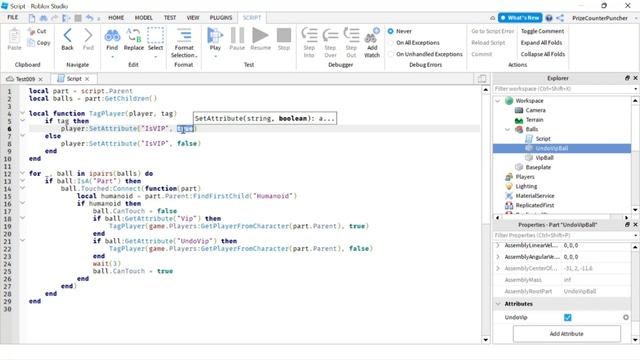Screen dimensions: 640x360
Task: Click the Paste clipboard icon
Action: [x=14, y=36]
